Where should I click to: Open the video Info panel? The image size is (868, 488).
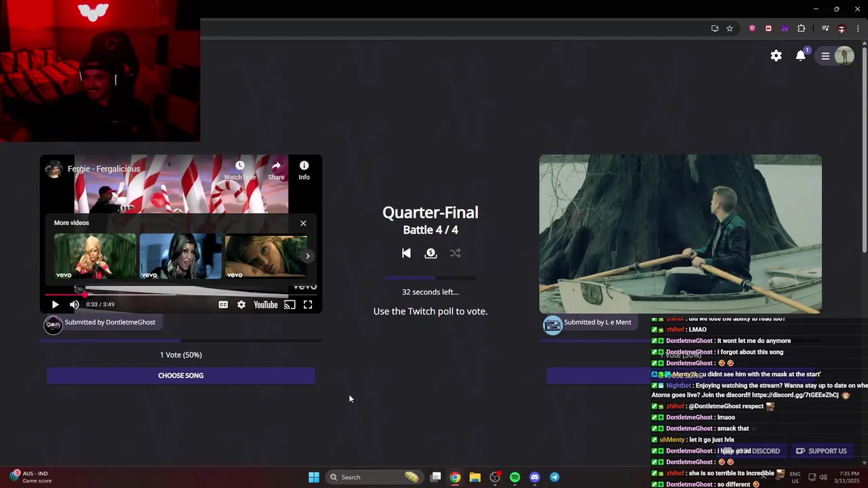point(304,170)
